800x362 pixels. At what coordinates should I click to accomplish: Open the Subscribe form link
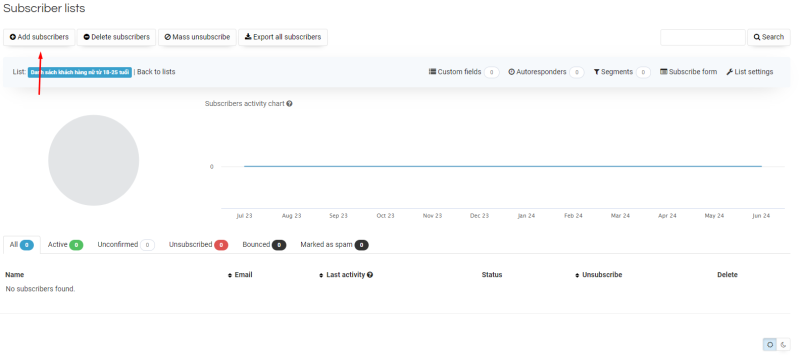tap(688, 72)
